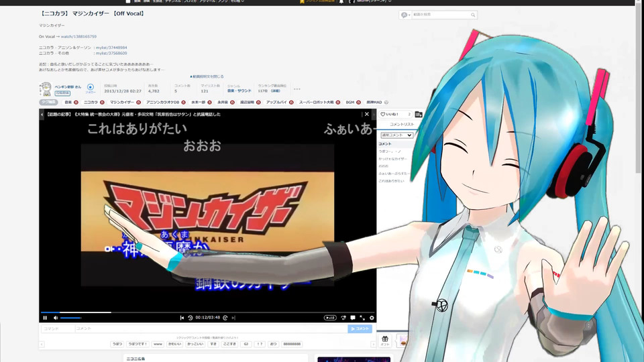Click the video seek progress bar

tap(207, 312)
